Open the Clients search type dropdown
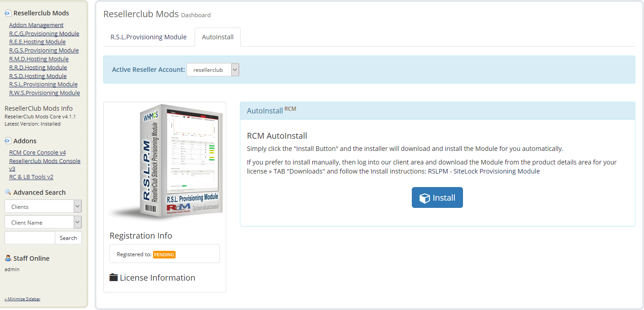The width and height of the screenshot is (644, 310). click(43, 207)
